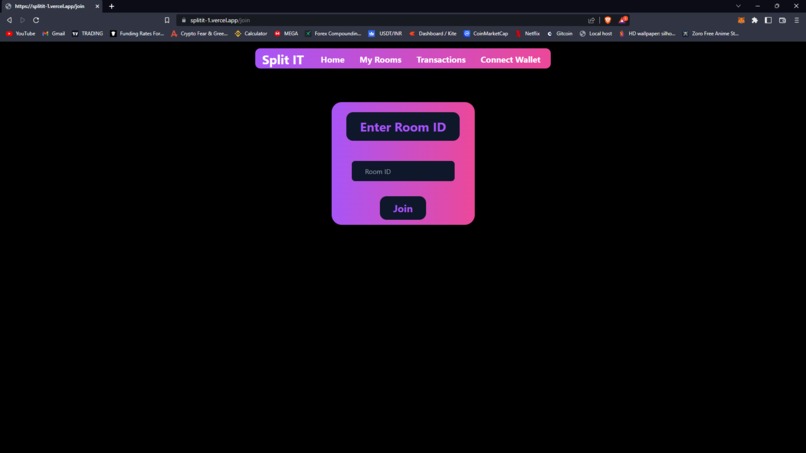806x453 pixels.
Task: Go back with the browser back arrow
Action: click(9, 20)
